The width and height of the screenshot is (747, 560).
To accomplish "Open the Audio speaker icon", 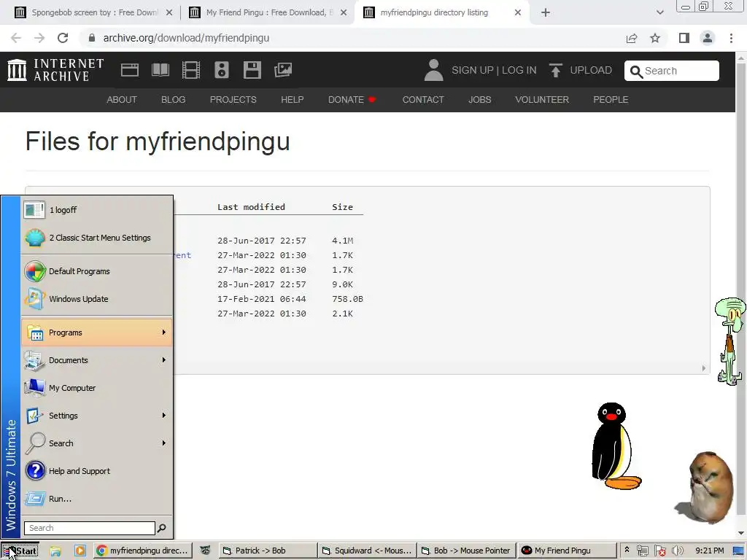I will click(x=222, y=70).
